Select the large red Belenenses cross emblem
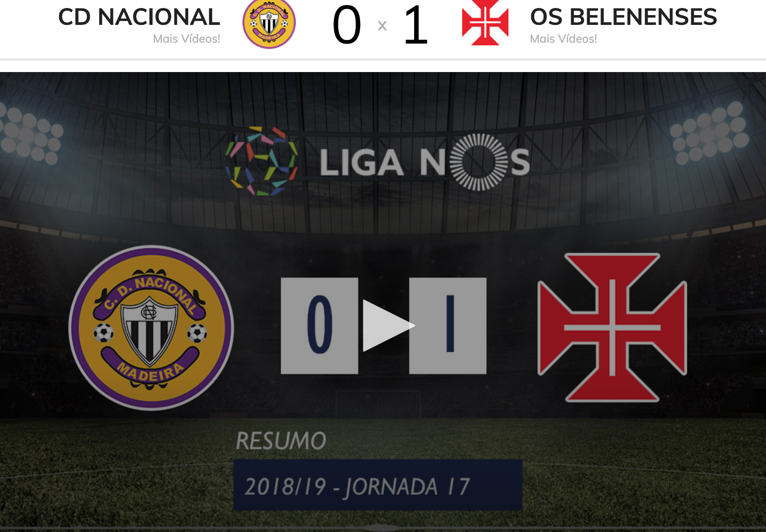Viewport: 766px width, 532px height. pyautogui.click(x=612, y=328)
